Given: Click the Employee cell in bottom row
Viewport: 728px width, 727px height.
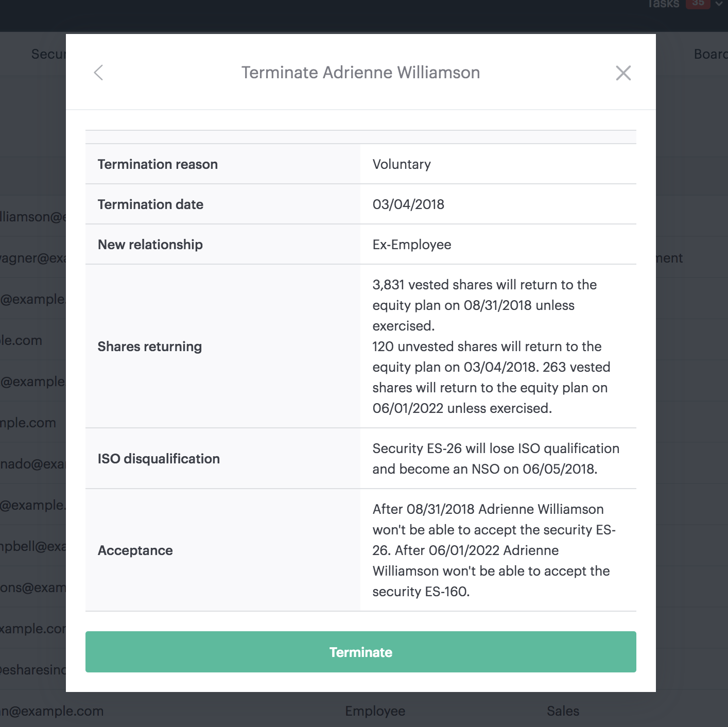Looking at the screenshot, I should coord(375,711).
